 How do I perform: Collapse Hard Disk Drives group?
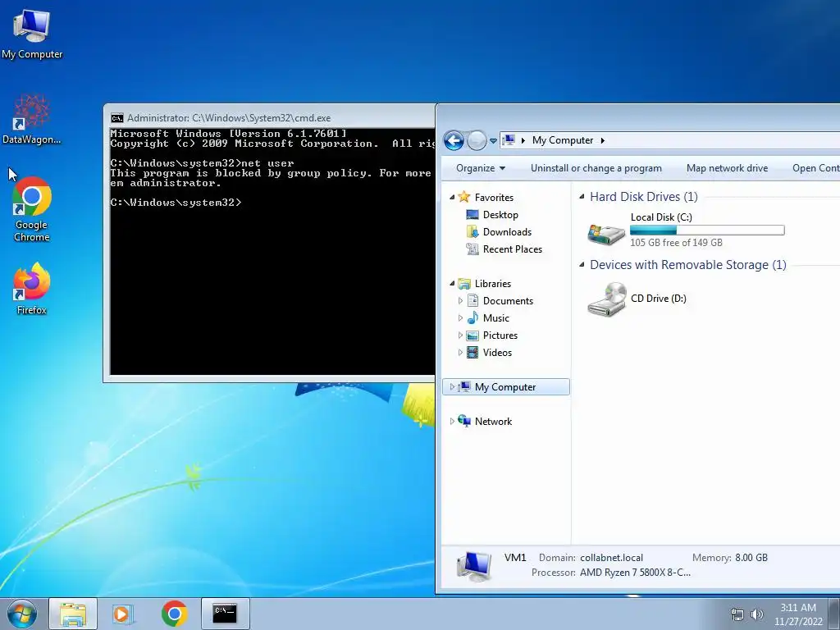click(582, 197)
